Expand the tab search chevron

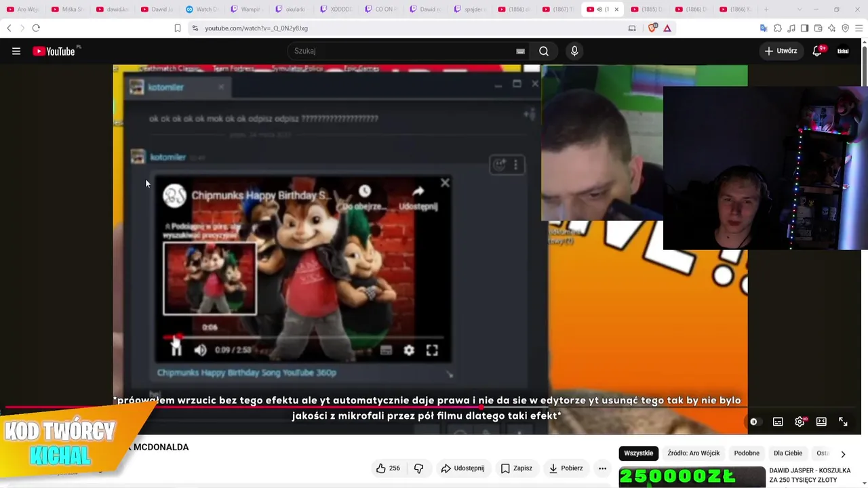800,9
